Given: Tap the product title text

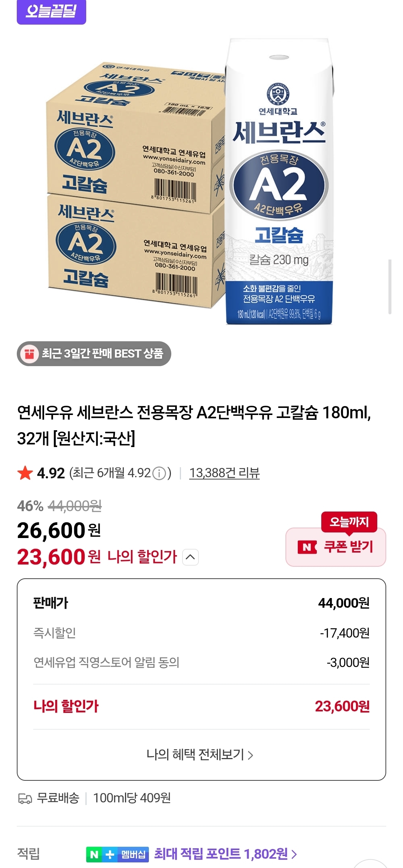Looking at the screenshot, I should coord(194,425).
